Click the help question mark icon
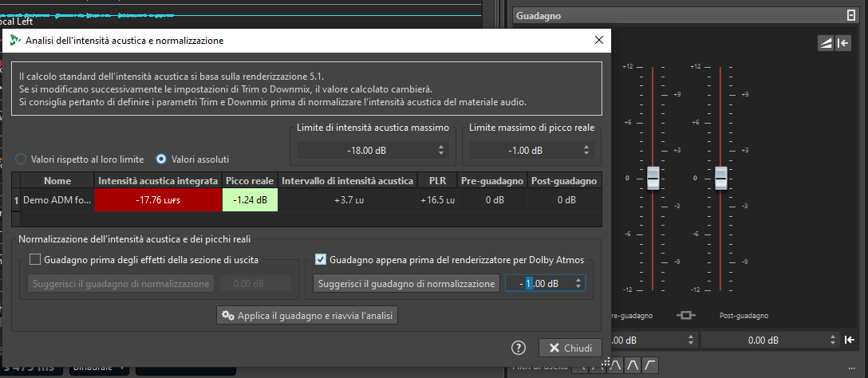Image resolution: width=868 pixels, height=378 pixels. [x=519, y=348]
